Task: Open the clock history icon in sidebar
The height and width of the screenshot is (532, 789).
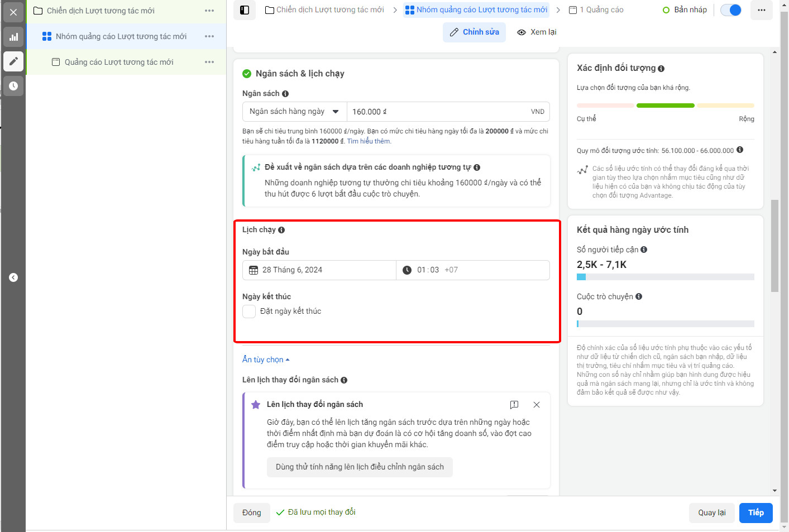Action: point(13,86)
